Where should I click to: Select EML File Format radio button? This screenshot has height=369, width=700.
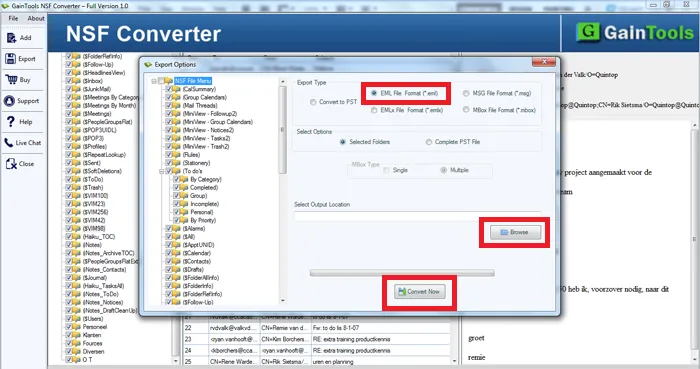(374, 93)
